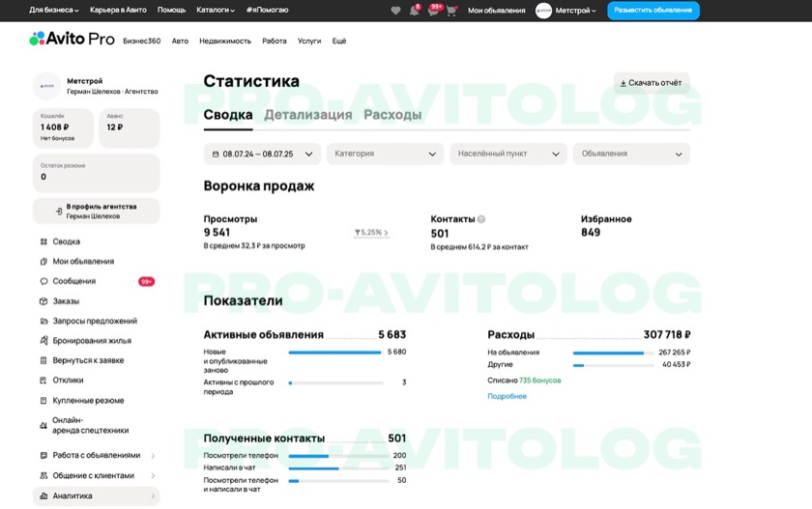Click the Новые и опубликованные заново progress bar
This screenshot has width=812, height=509.
coord(335,353)
